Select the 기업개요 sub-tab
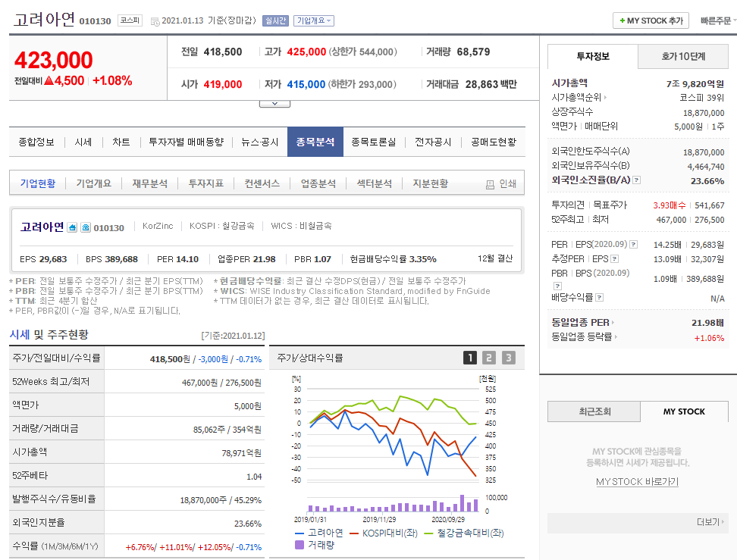 click(x=93, y=183)
